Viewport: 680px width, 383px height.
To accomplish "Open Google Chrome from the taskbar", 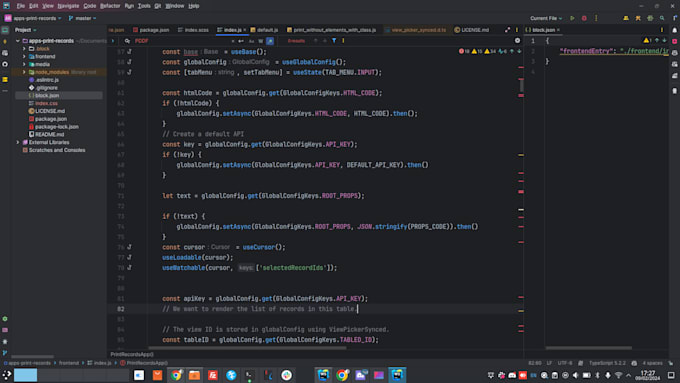I will pos(176,375).
